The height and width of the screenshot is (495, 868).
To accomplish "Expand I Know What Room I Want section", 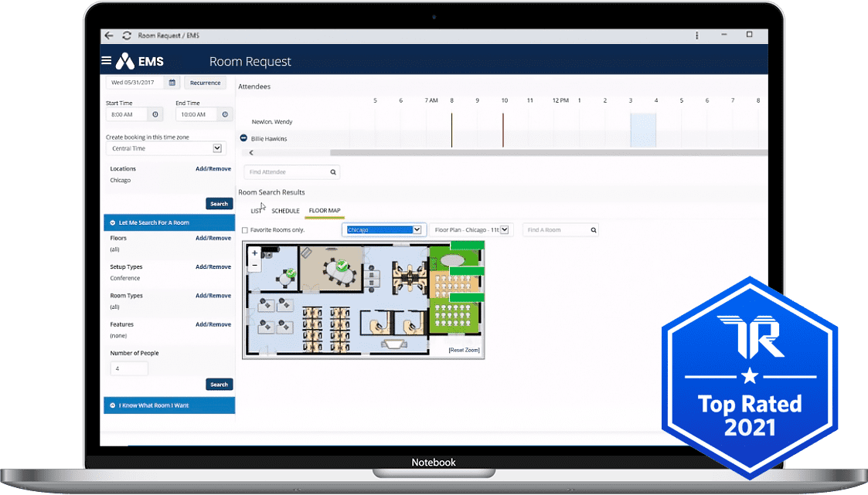I will [169, 405].
